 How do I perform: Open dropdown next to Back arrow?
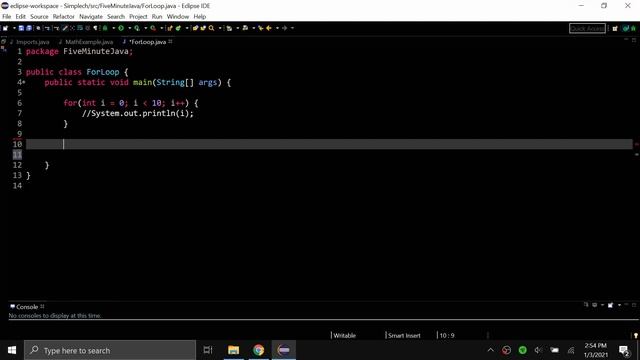tap(277, 28)
